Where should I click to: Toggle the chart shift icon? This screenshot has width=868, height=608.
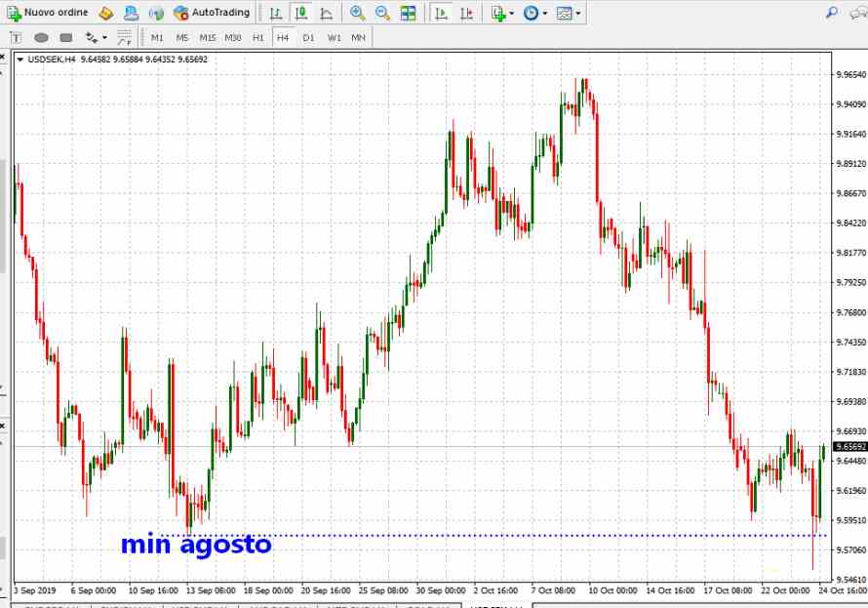click(x=467, y=13)
